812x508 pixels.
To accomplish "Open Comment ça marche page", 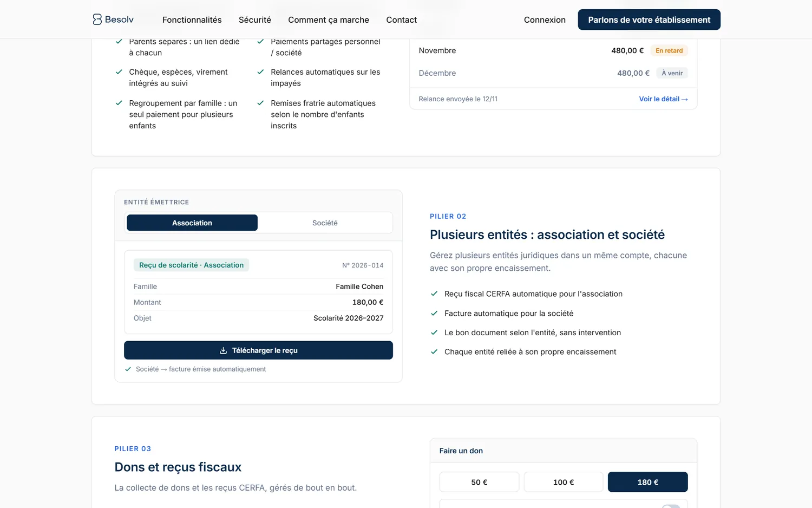I will tap(329, 19).
